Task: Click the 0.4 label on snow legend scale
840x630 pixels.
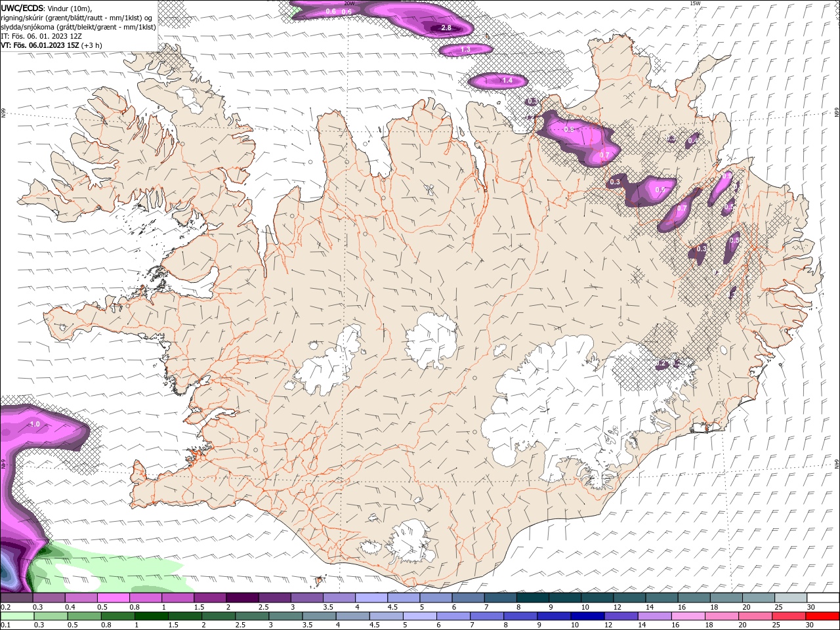Action: (70, 607)
